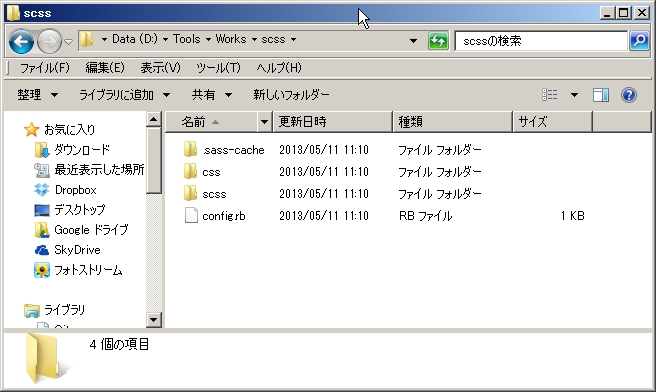Open フォトストリーム in favorites
The image size is (656, 392).
tap(78, 270)
